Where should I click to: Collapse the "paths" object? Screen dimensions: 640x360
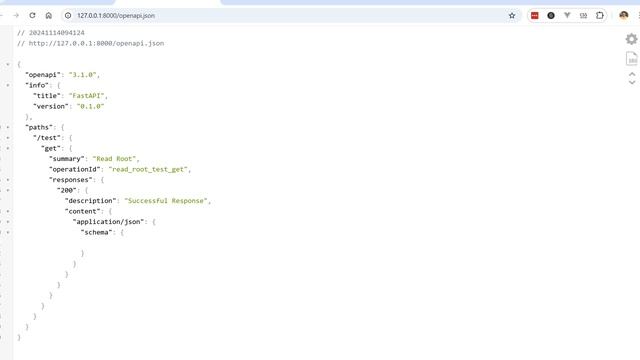(x=8, y=127)
